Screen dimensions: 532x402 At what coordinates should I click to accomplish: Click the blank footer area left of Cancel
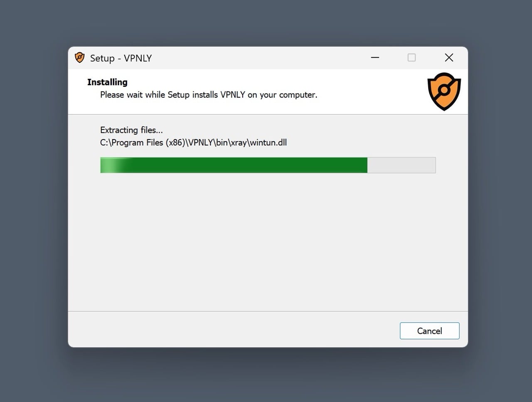(x=233, y=331)
